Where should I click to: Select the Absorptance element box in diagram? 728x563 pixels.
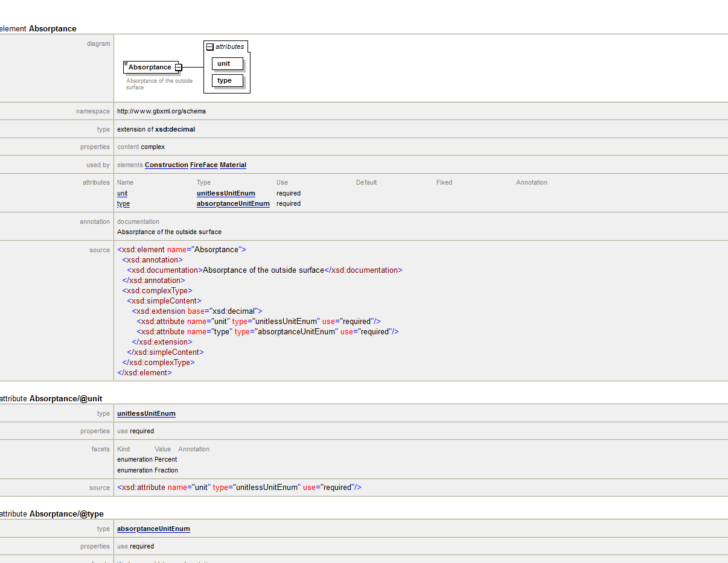coord(150,67)
